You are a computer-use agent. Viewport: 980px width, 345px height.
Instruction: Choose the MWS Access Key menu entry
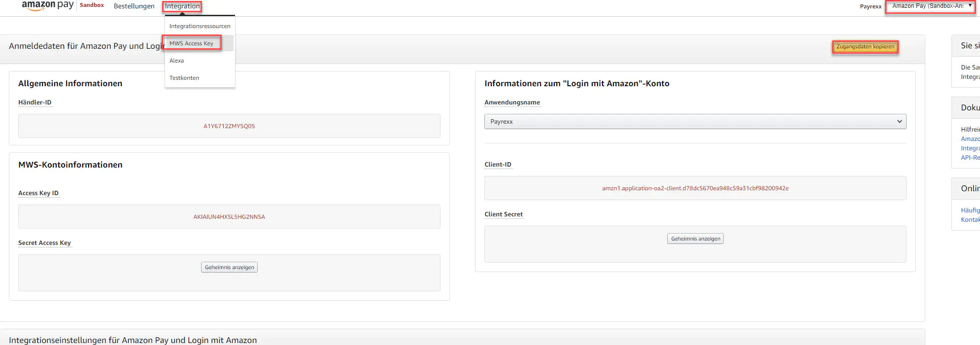point(192,43)
